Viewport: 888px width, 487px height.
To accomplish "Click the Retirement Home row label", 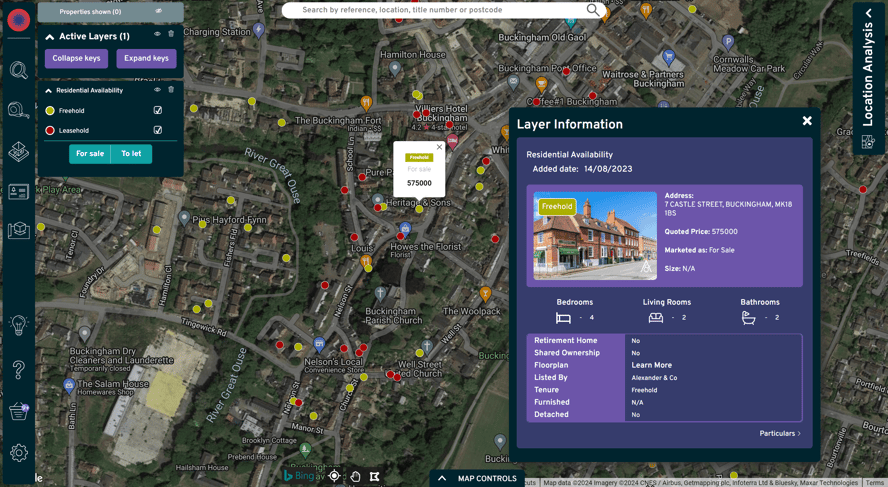I will point(565,340).
